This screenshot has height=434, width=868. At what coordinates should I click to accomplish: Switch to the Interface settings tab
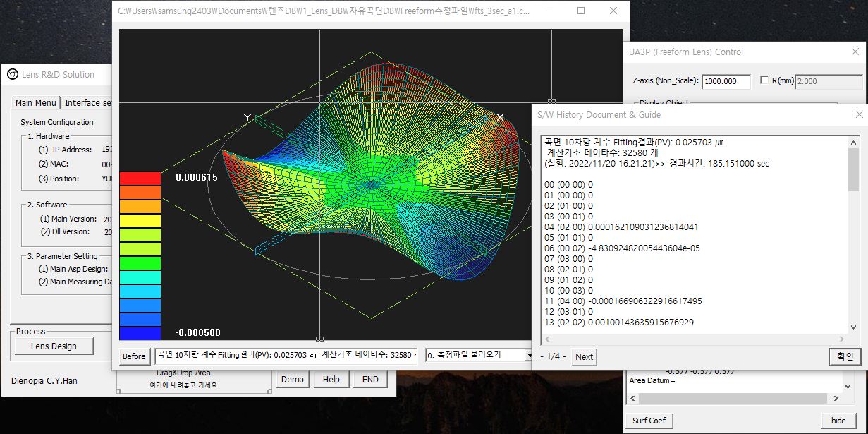click(x=87, y=103)
